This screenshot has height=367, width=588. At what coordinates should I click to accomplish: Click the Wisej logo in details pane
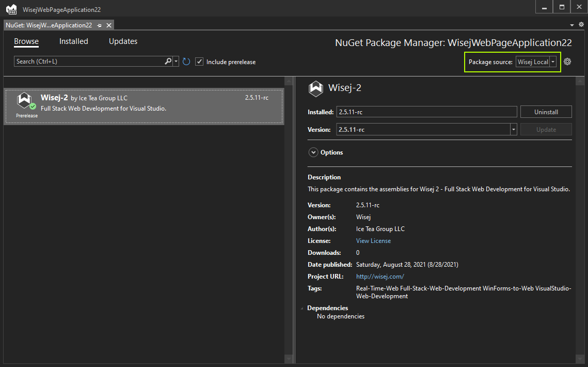(316, 88)
